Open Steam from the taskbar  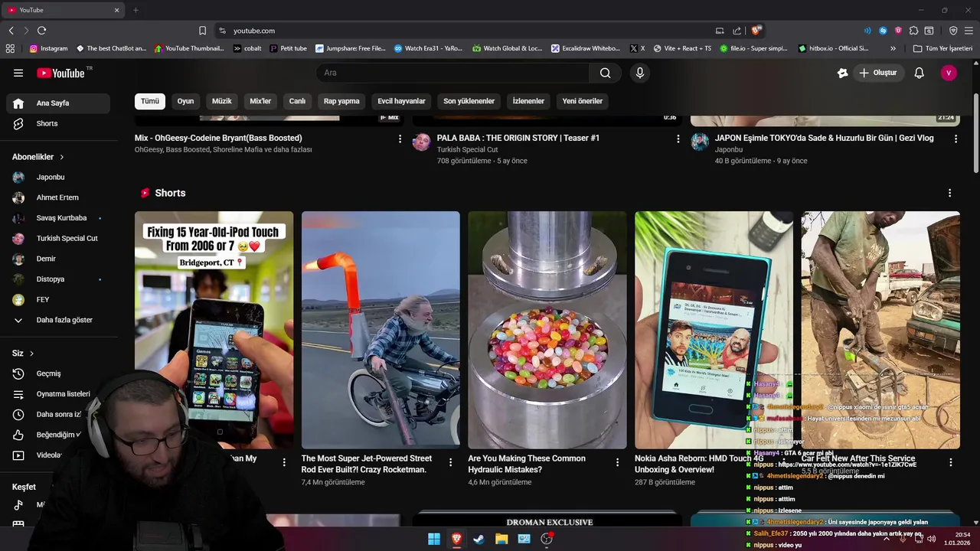[x=479, y=539]
